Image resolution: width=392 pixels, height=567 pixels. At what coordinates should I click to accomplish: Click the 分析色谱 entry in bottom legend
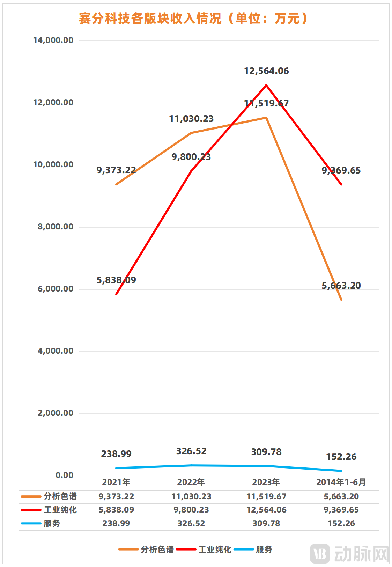pyautogui.click(x=146, y=550)
